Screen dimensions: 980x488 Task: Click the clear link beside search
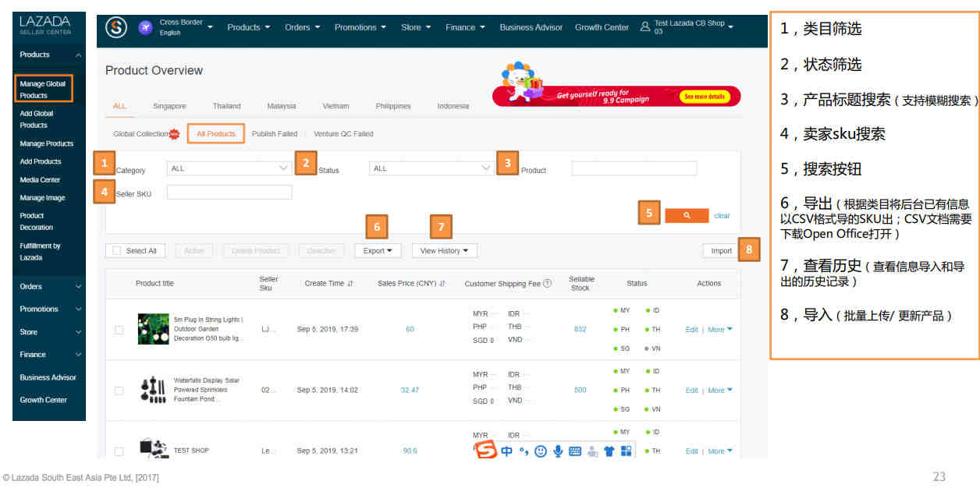(722, 216)
